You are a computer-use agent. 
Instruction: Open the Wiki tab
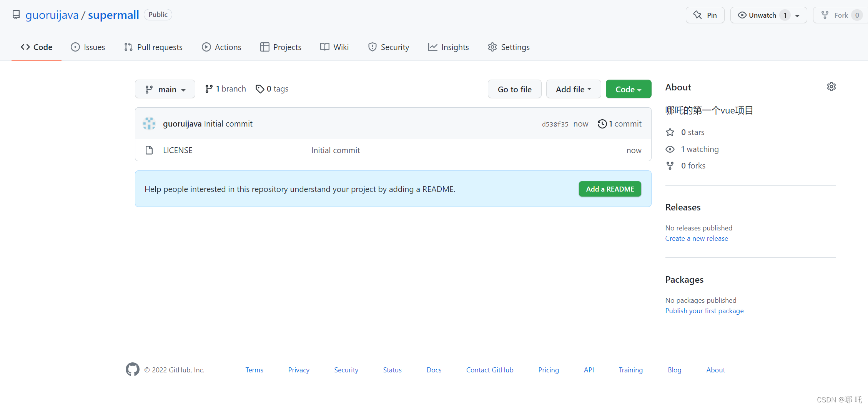334,47
